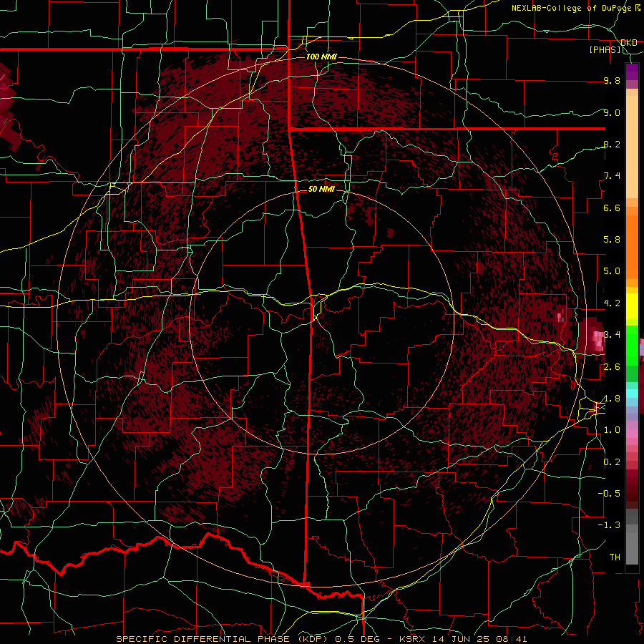
Task: Click the 1.8 scale value
Action: pos(612,399)
